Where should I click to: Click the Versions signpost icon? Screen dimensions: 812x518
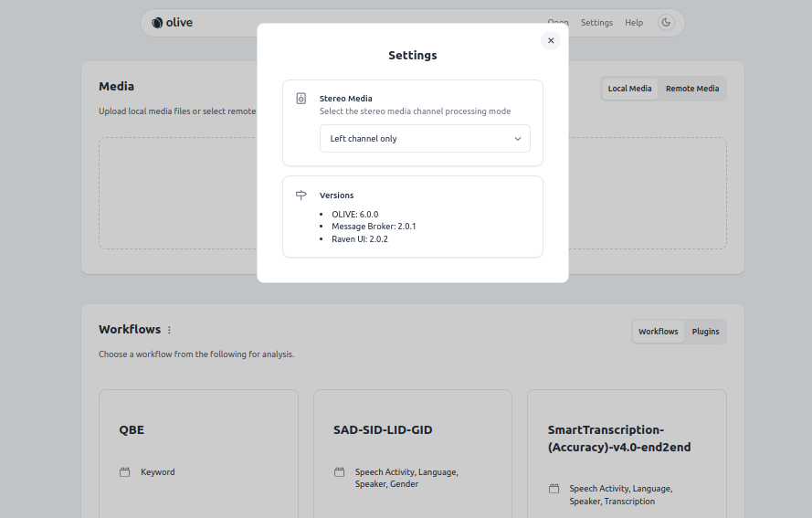pyautogui.click(x=301, y=196)
